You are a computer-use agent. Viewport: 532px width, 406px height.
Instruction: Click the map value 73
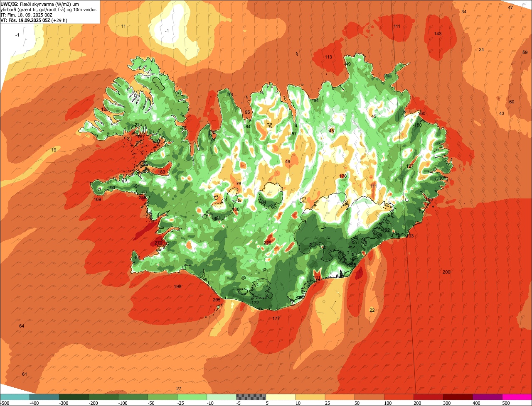click(230, 95)
